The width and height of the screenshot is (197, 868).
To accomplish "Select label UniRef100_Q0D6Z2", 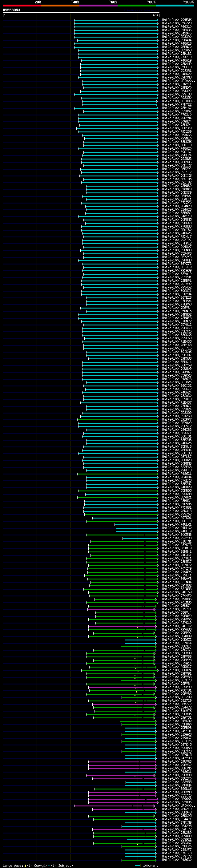I will point(177,640).
